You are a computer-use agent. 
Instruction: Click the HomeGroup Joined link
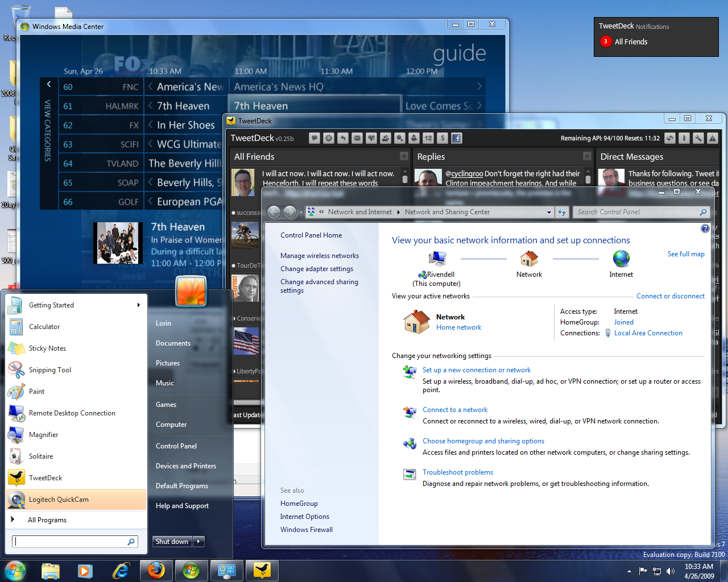tap(624, 322)
